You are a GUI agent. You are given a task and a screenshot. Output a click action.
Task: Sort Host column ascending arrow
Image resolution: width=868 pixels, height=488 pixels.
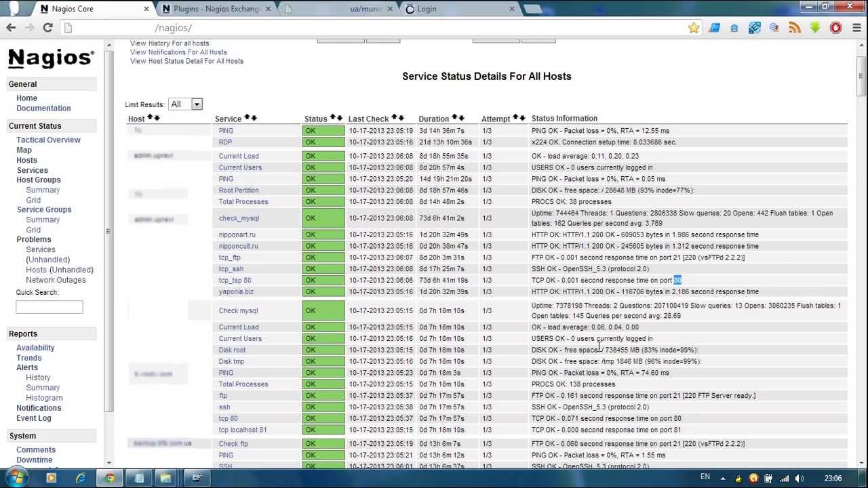pyautogui.click(x=151, y=119)
